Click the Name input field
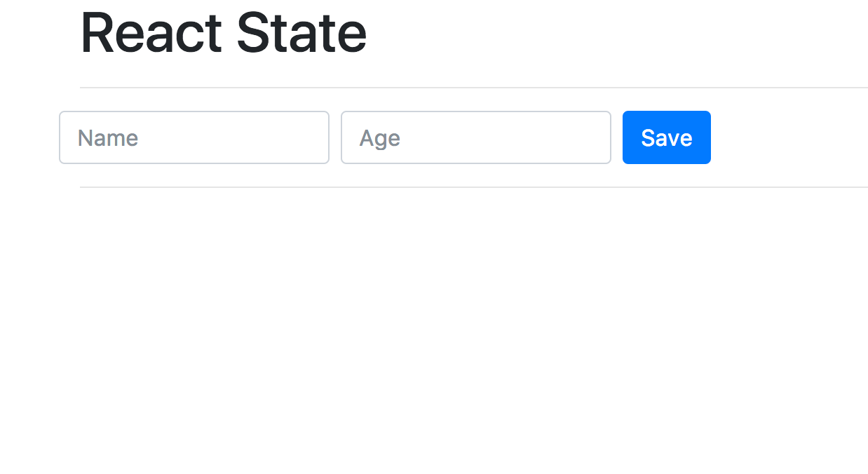 click(x=194, y=137)
